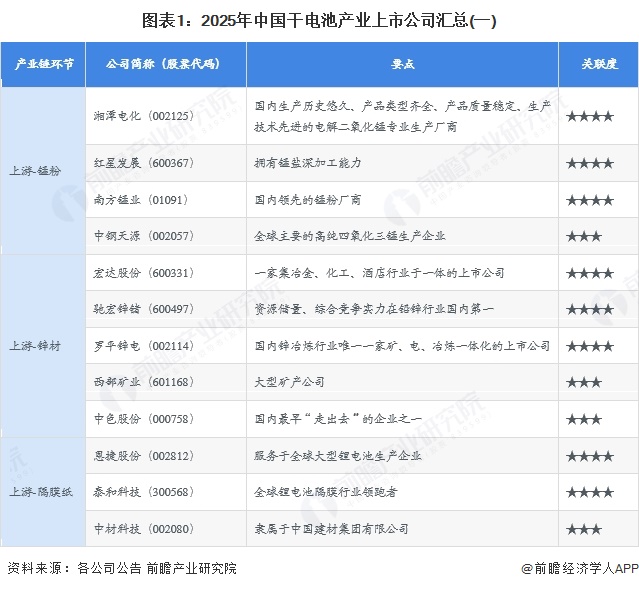Open the 南方锰业 (01091) company entry
The height and width of the screenshot is (589, 639).
(x=133, y=199)
